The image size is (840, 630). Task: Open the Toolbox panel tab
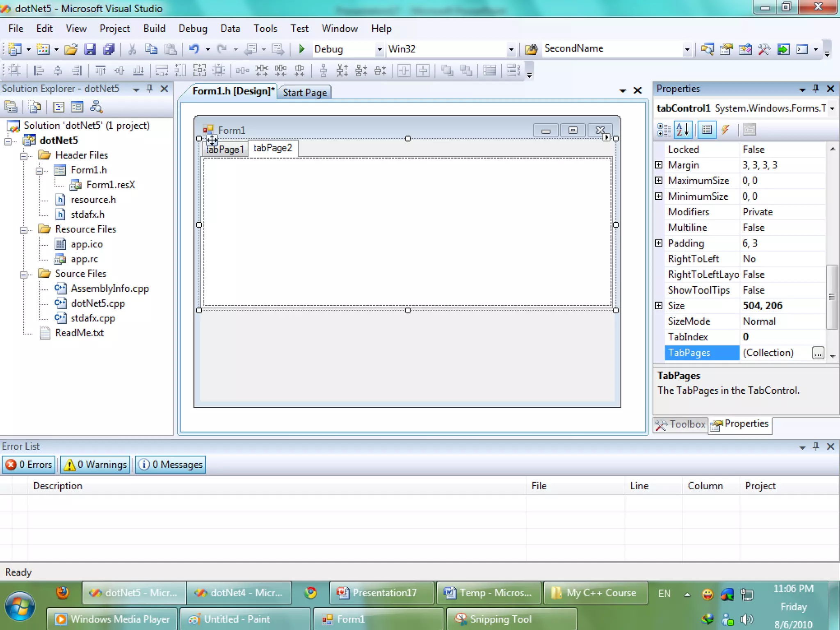click(681, 425)
